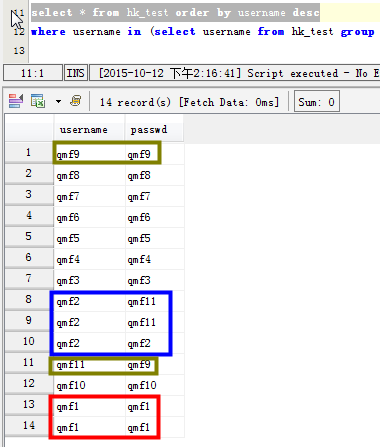Select row header 3

pyautogui.click(x=29, y=195)
